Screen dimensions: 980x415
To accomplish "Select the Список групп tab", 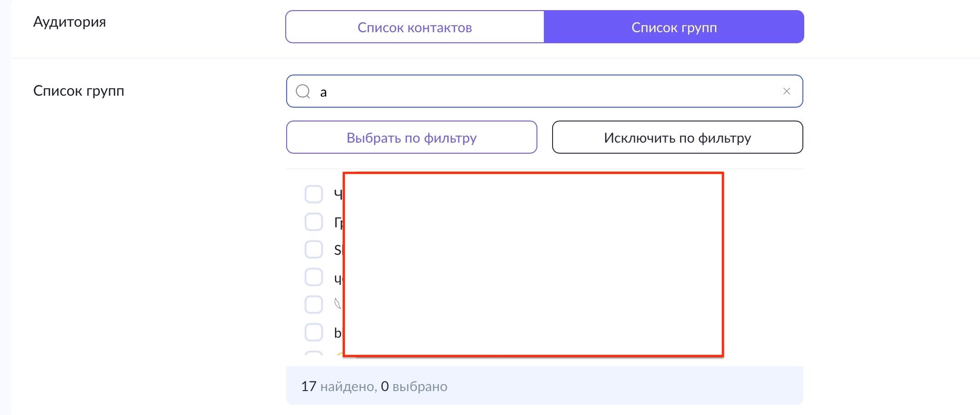I will 674,28.
